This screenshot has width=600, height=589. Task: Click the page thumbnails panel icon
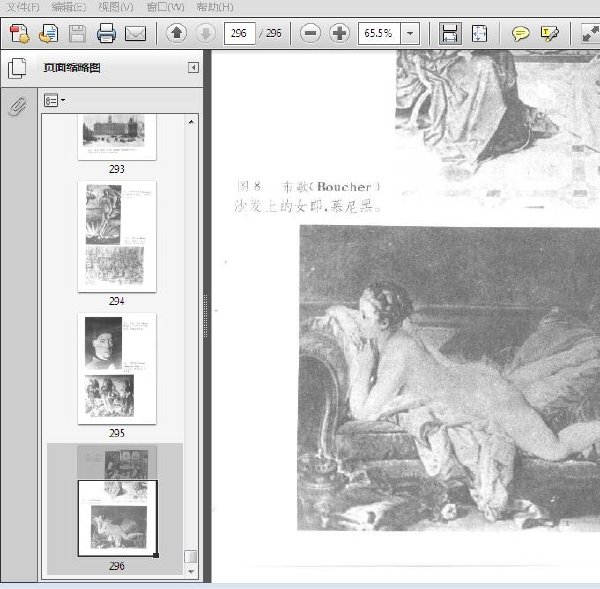pos(17,69)
